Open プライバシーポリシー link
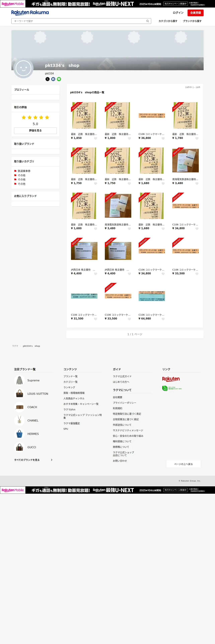Viewport: 215px width, 644px height. pos(125,403)
